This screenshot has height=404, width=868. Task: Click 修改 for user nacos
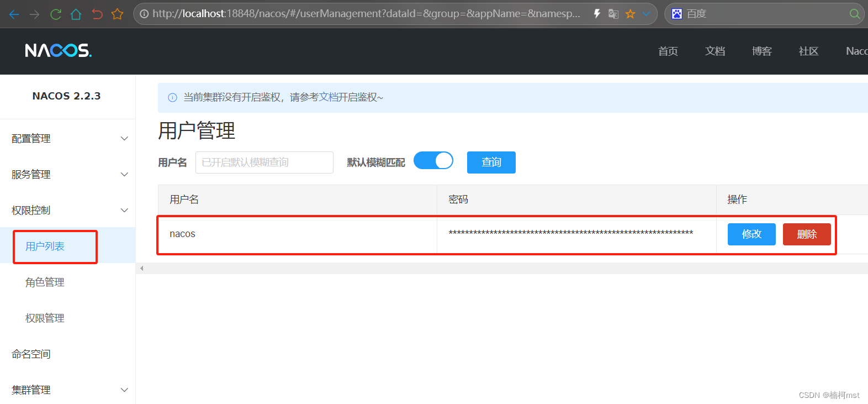pyautogui.click(x=751, y=234)
